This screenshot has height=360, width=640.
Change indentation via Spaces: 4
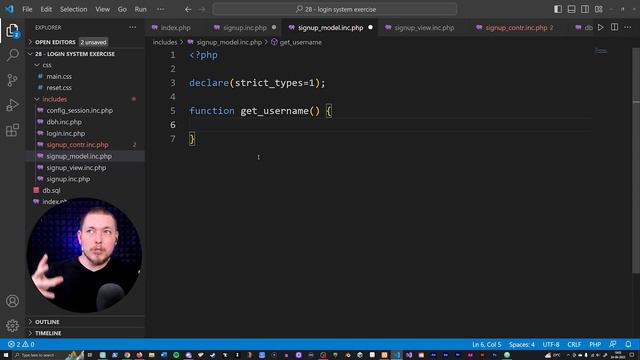522,344
